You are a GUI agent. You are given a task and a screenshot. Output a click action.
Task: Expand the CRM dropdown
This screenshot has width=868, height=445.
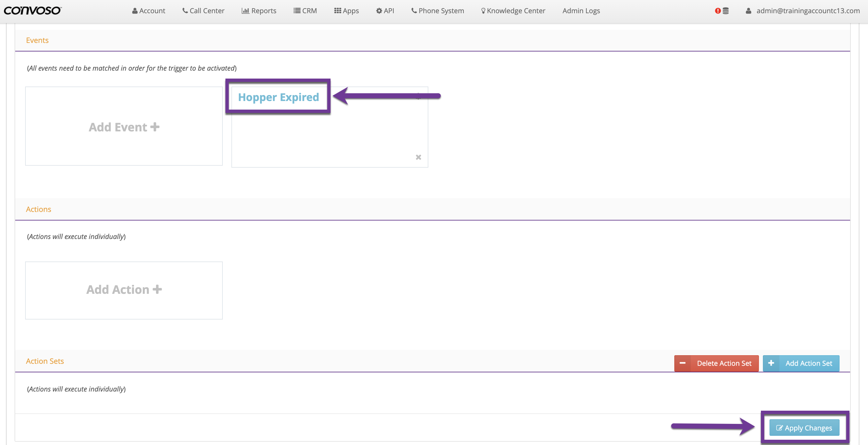(x=305, y=11)
